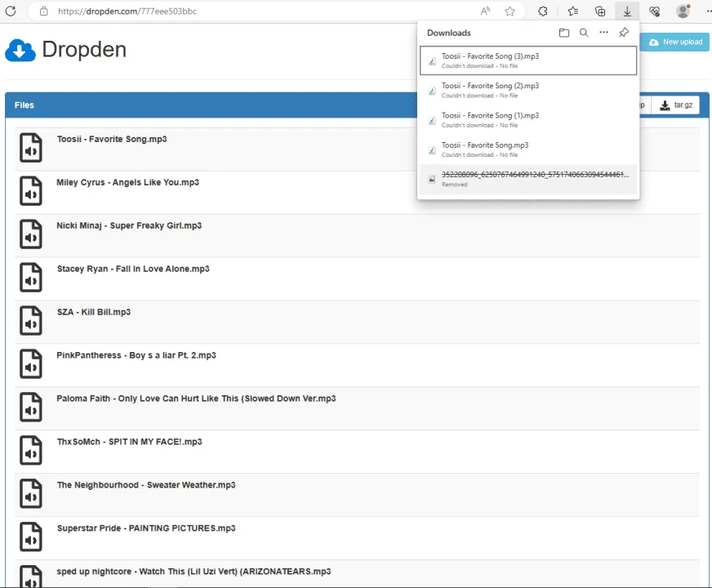
Task: Click audio file icon for ThxSoMch track
Action: pyautogui.click(x=31, y=450)
